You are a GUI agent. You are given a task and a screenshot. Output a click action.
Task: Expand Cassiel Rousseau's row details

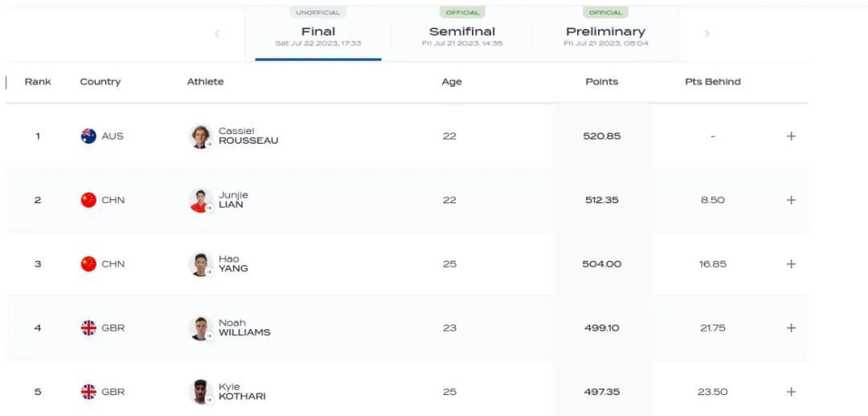coord(791,137)
